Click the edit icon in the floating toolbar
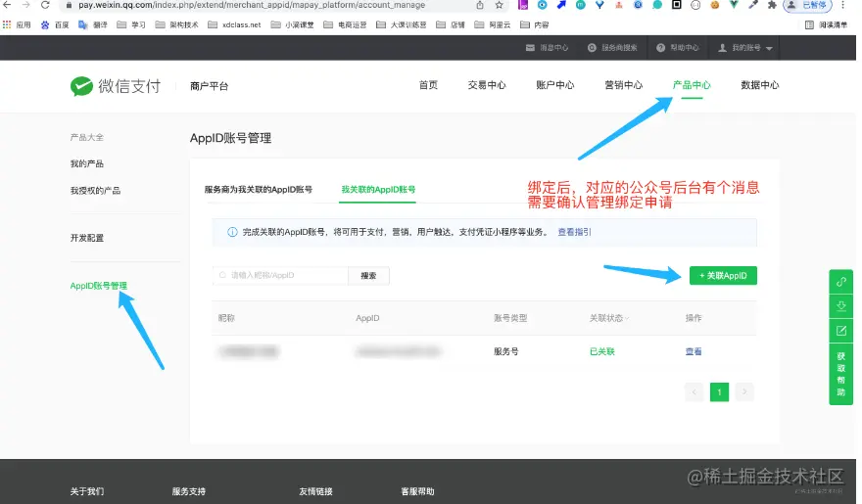This screenshot has width=862, height=504. pyautogui.click(x=841, y=331)
